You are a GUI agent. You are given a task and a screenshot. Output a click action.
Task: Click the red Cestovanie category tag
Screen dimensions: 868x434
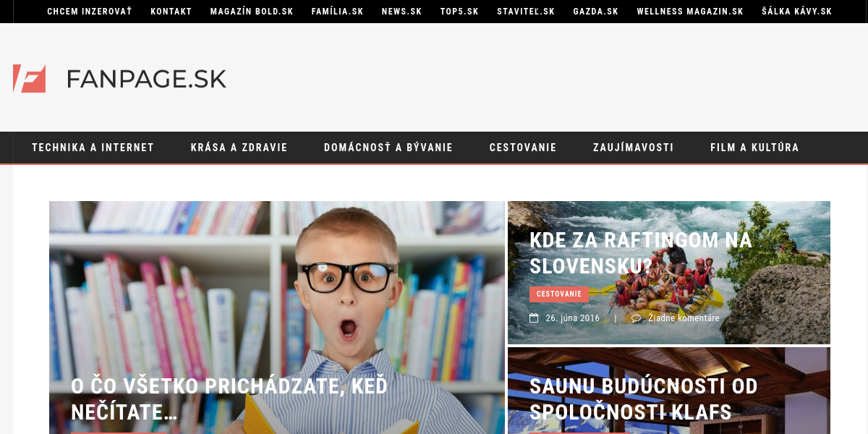(x=559, y=294)
